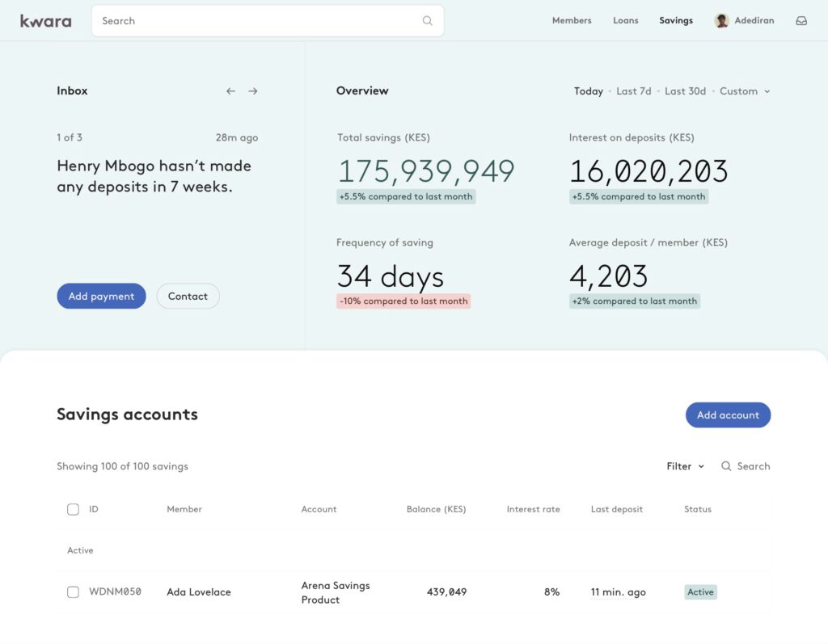Tick the select-all checkbox in the table header

73,509
